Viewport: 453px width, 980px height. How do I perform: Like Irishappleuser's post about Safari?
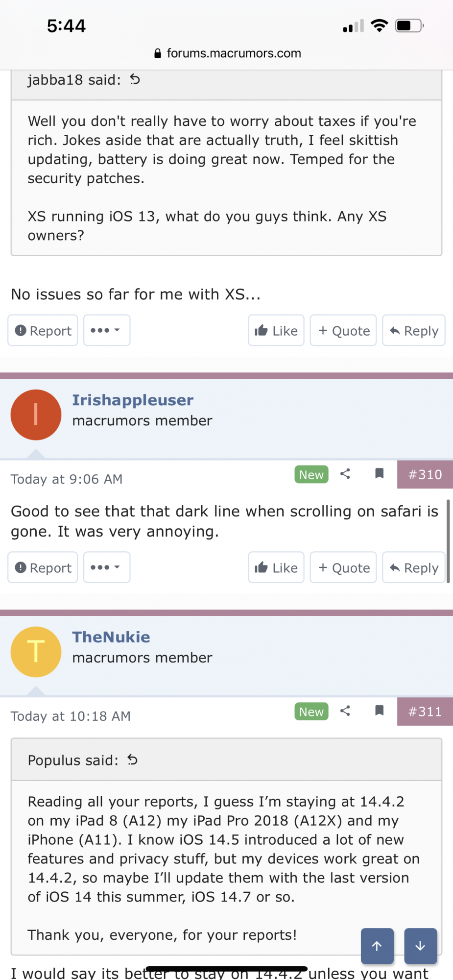[276, 567]
